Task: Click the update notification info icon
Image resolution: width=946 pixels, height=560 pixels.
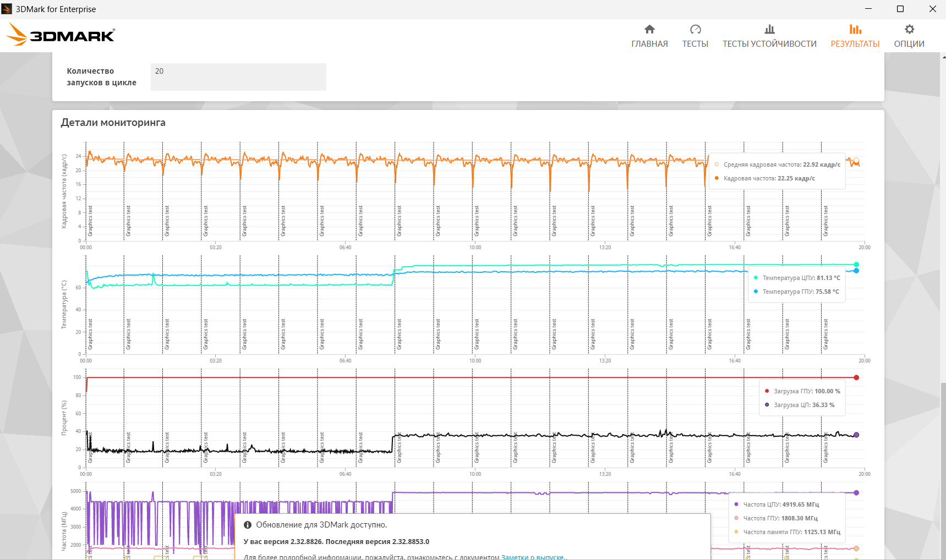Action: [248, 525]
